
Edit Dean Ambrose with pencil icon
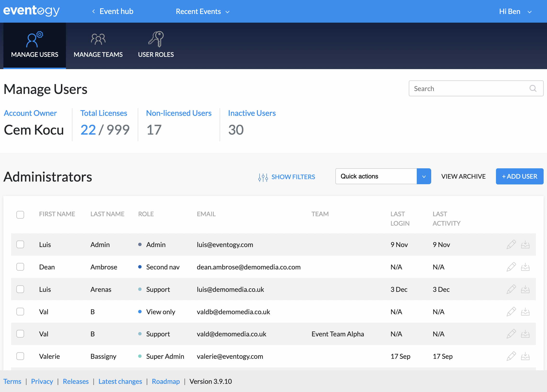point(511,267)
